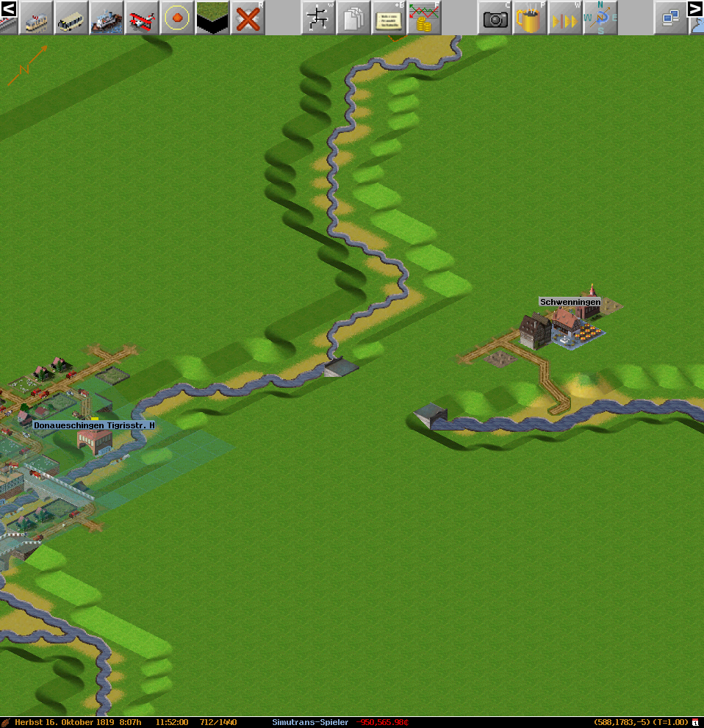Open the network game computers icon

click(x=671, y=18)
